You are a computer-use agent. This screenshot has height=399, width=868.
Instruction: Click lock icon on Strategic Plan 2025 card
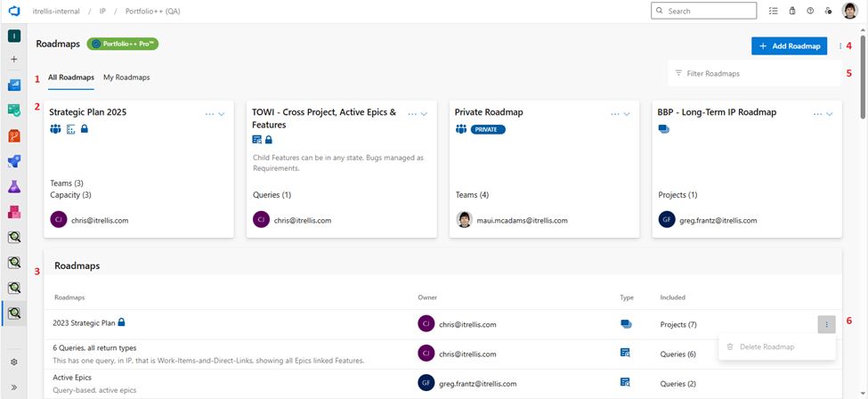(85, 128)
